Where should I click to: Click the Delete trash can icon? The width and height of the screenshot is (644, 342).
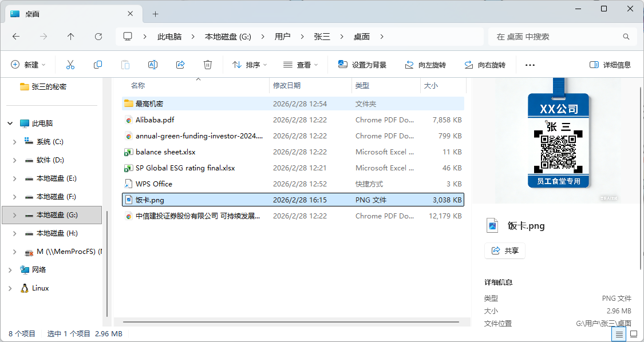click(x=208, y=65)
